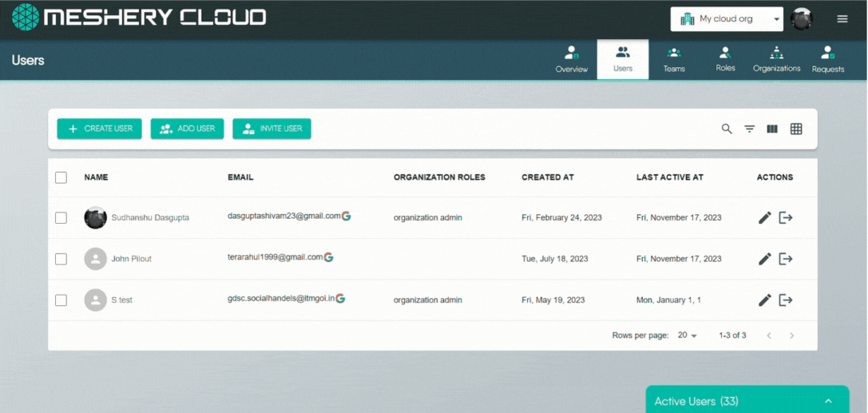Edit S test user via pencil icon

[764, 300]
